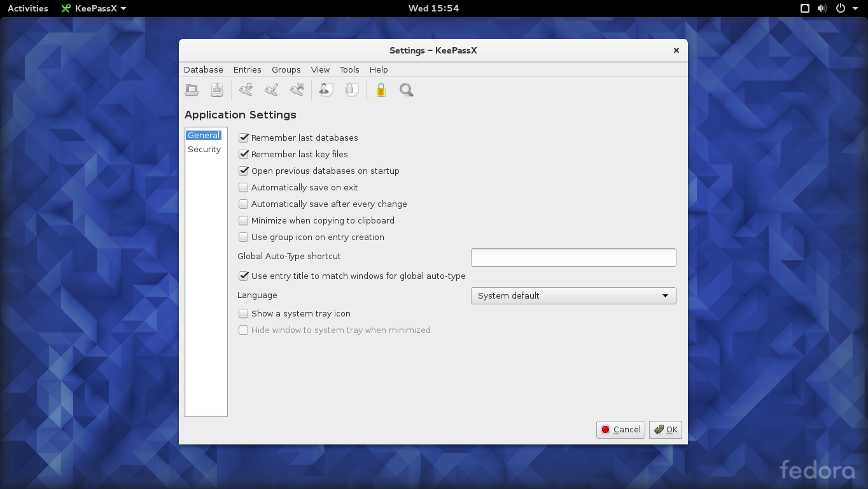Click the Copy password toolbar icon
This screenshot has width=868, height=489.
pyautogui.click(x=352, y=90)
